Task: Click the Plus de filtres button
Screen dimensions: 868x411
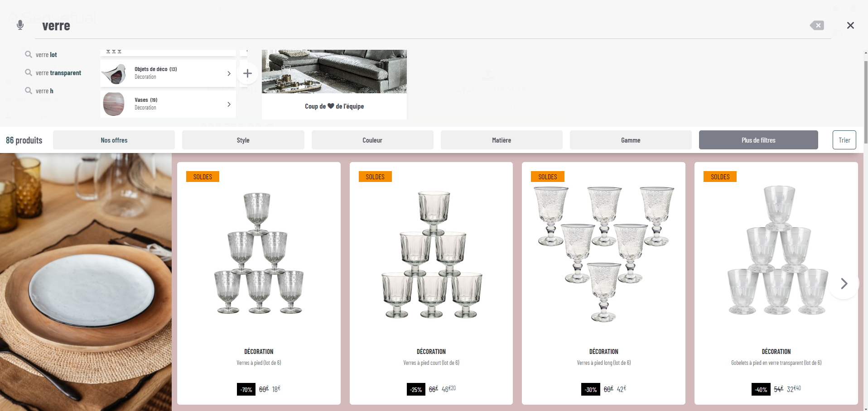Action: coord(758,140)
